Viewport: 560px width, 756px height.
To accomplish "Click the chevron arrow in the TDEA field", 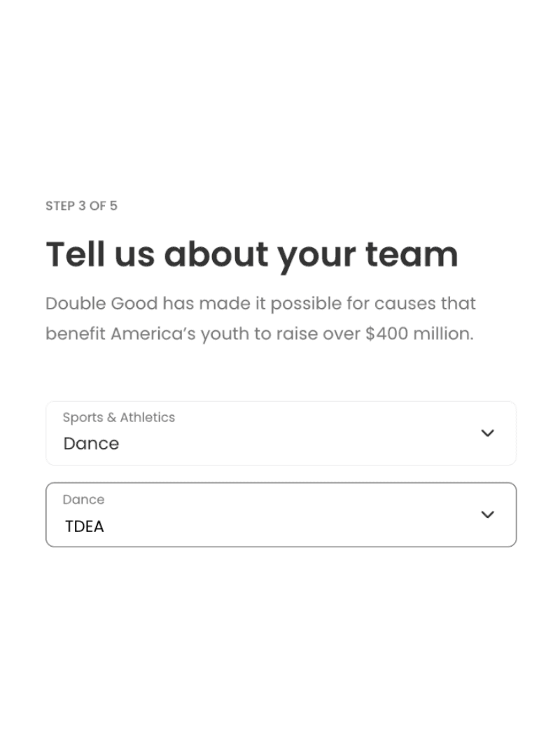I will tap(488, 514).
